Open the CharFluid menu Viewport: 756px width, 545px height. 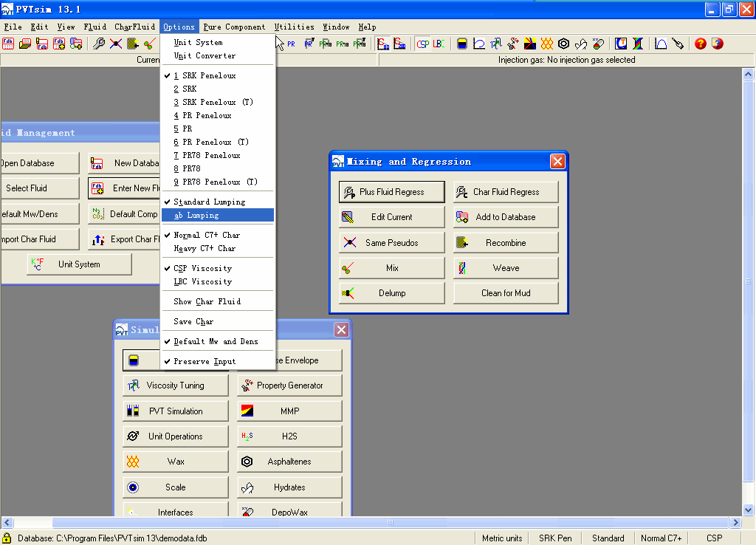135,27
